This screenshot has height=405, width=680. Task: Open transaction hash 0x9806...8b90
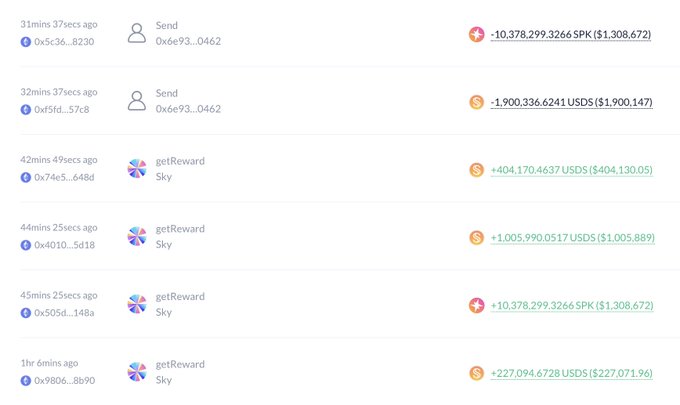click(x=65, y=380)
